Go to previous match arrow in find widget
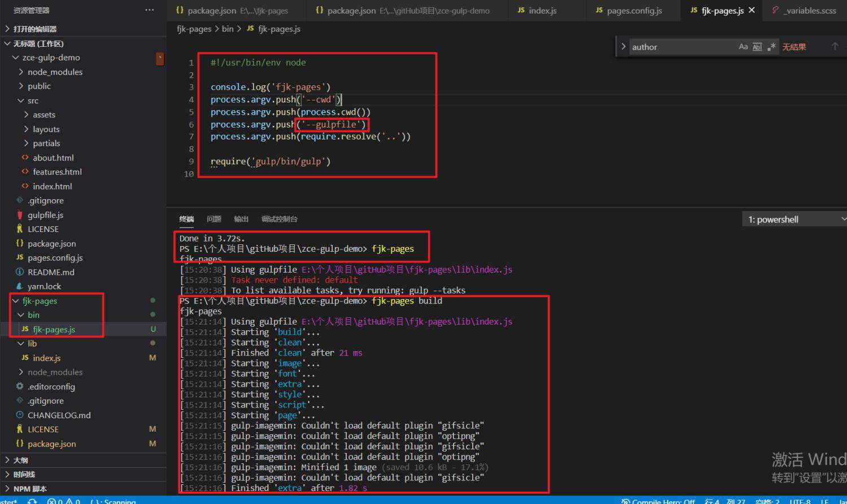 click(x=835, y=47)
